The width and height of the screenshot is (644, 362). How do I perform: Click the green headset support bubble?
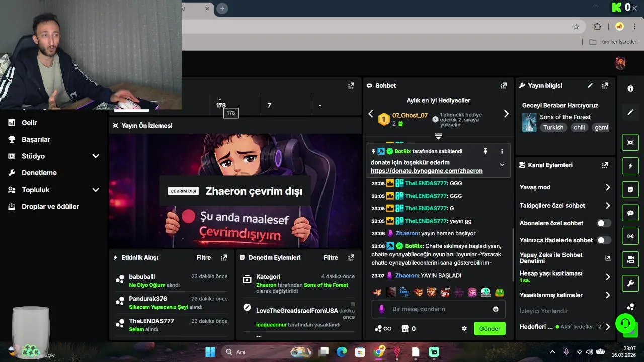[x=625, y=323]
